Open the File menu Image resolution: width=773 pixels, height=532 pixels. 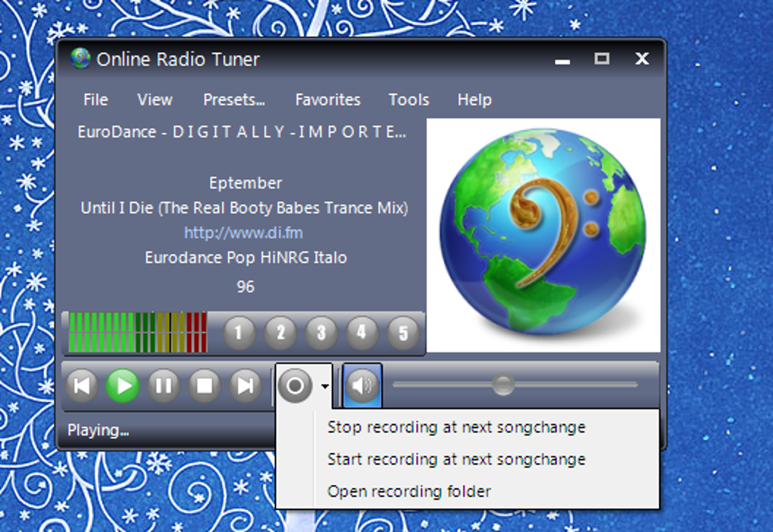pos(95,99)
